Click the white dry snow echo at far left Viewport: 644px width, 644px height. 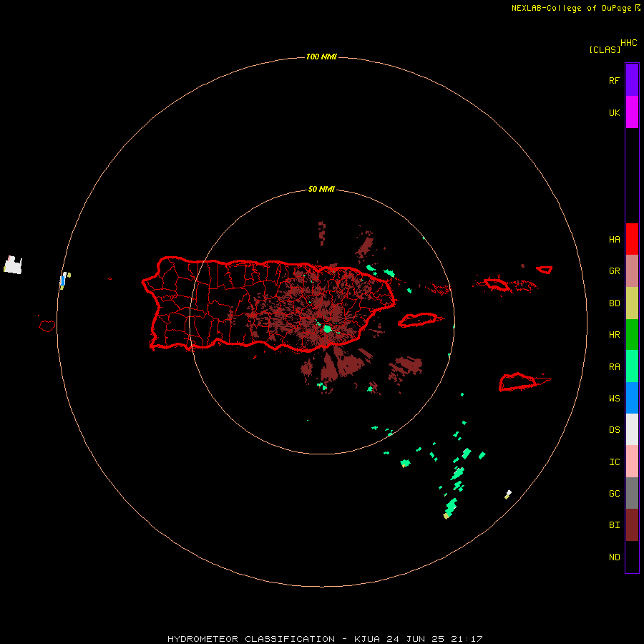(x=13, y=265)
